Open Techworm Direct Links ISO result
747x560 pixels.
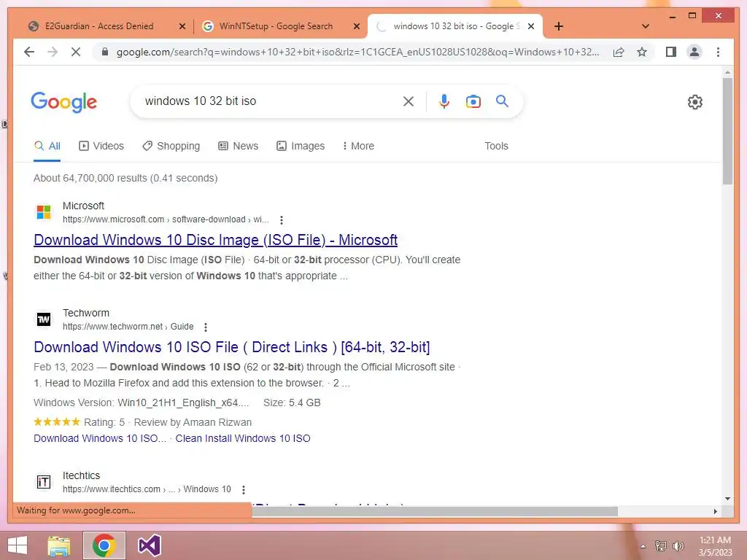[x=232, y=347]
